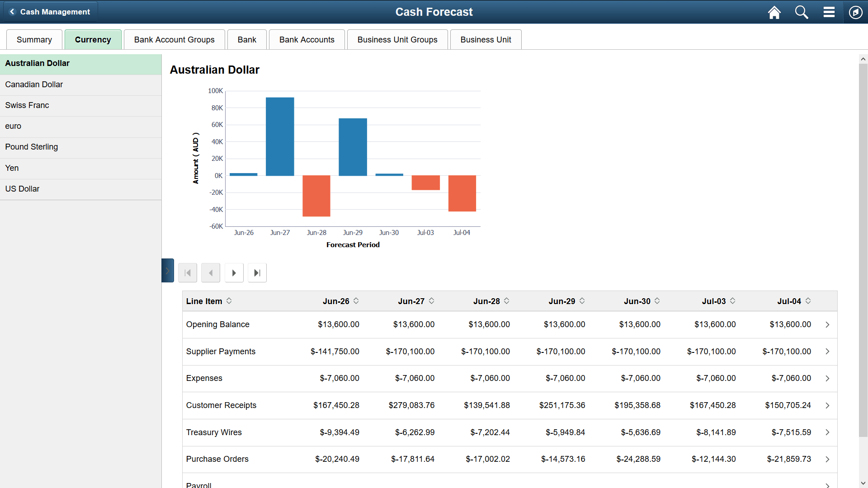Sort the table by Line Item

pos(230,301)
